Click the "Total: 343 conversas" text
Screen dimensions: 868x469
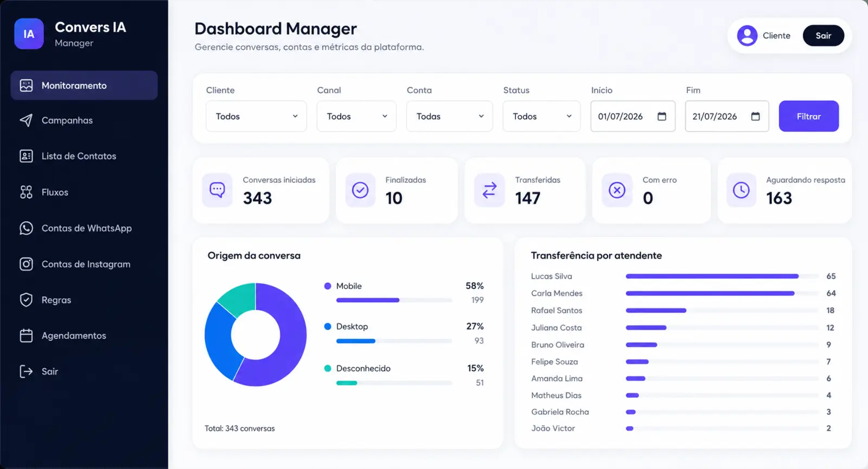[x=240, y=428]
